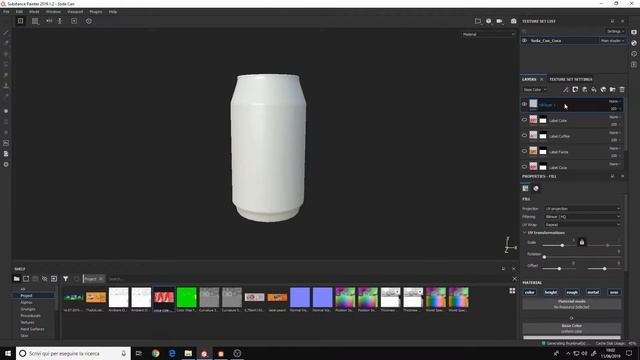Add a new folder in Layers
640x360 pixels.
(x=613, y=89)
